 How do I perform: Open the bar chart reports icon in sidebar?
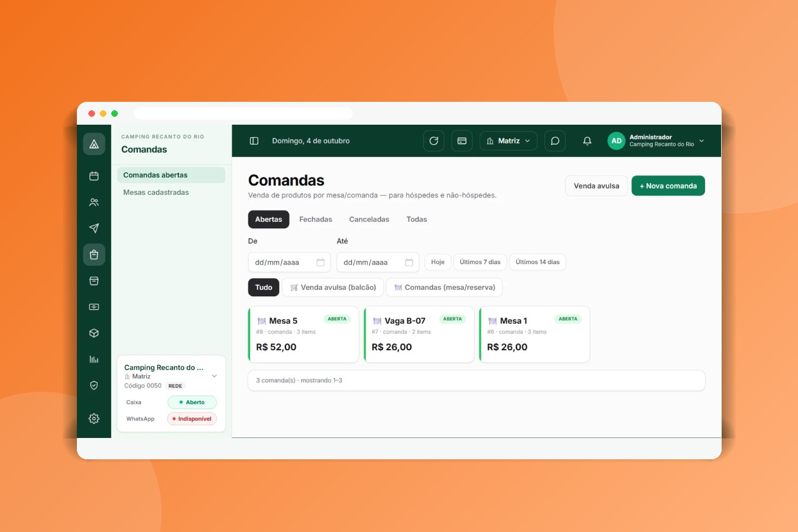click(x=94, y=359)
